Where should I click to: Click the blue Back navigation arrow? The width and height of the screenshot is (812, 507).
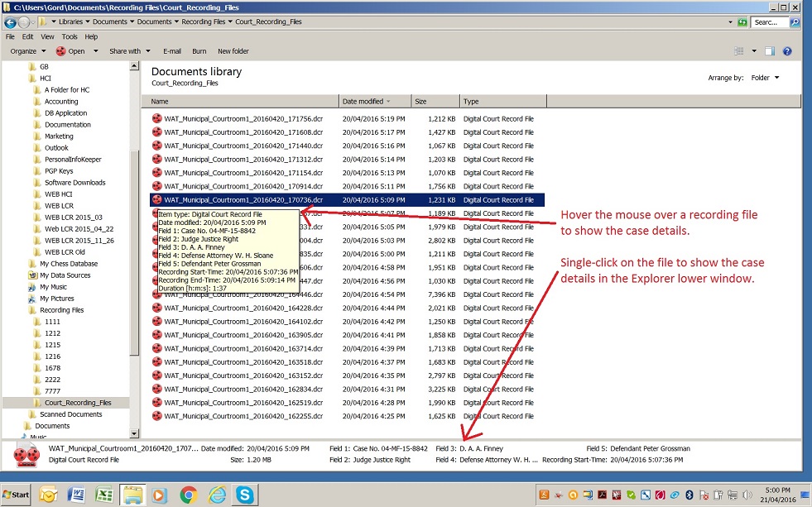[x=11, y=22]
